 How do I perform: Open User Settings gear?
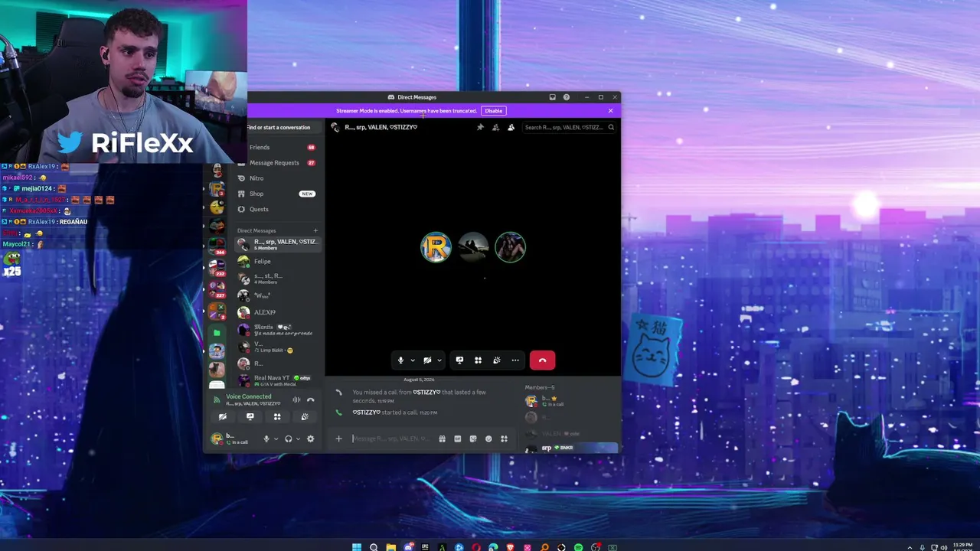tap(310, 439)
